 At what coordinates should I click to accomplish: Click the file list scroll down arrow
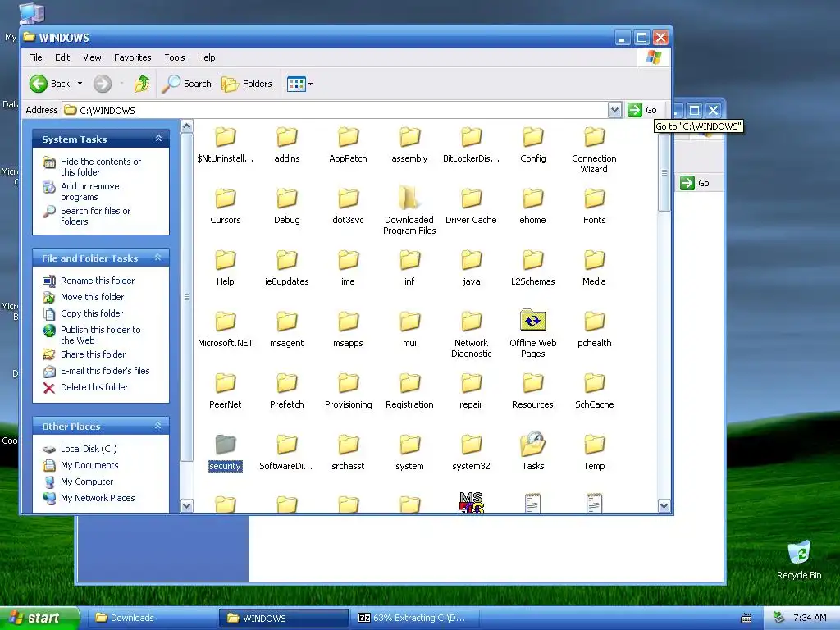pos(664,505)
